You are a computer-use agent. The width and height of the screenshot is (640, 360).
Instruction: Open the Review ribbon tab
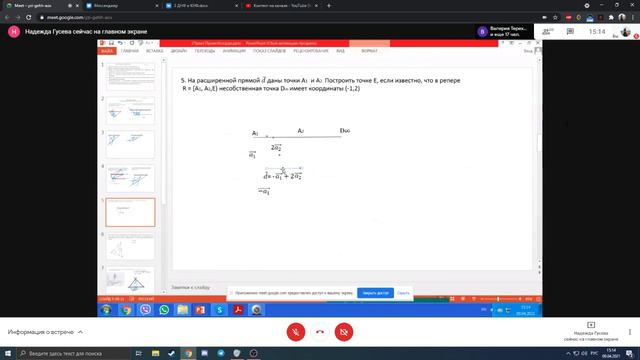pyautogui.click(x=311, y=51)
